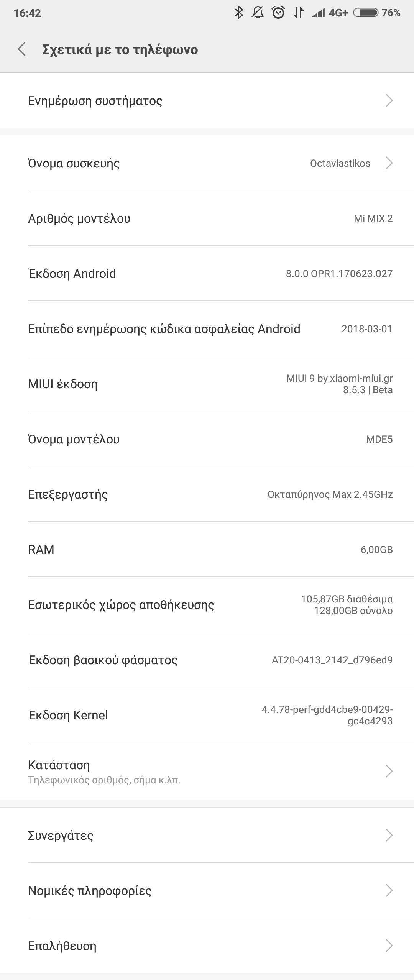Tap the Έκδοση Android row
The image size is (414, 980).
pyautogui.click(x=207, y=274)
